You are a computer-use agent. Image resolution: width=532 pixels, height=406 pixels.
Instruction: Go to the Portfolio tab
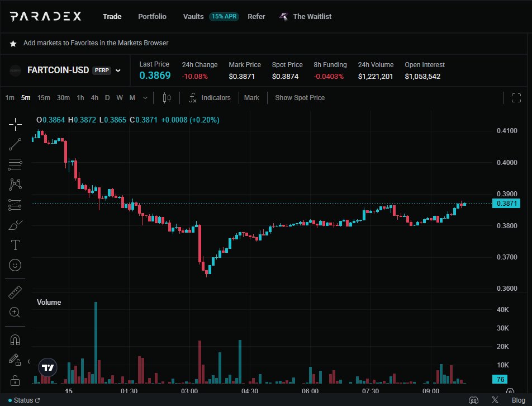coord(152,16)
